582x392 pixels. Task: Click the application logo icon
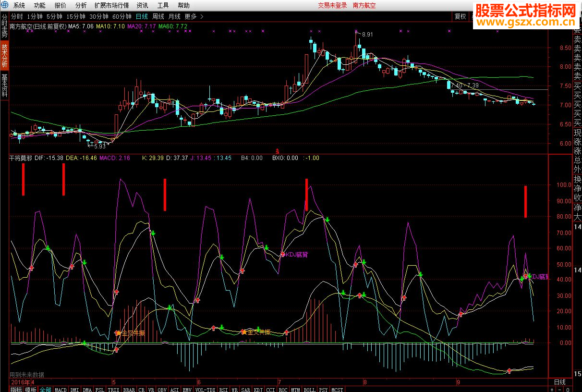coord(5,5)
